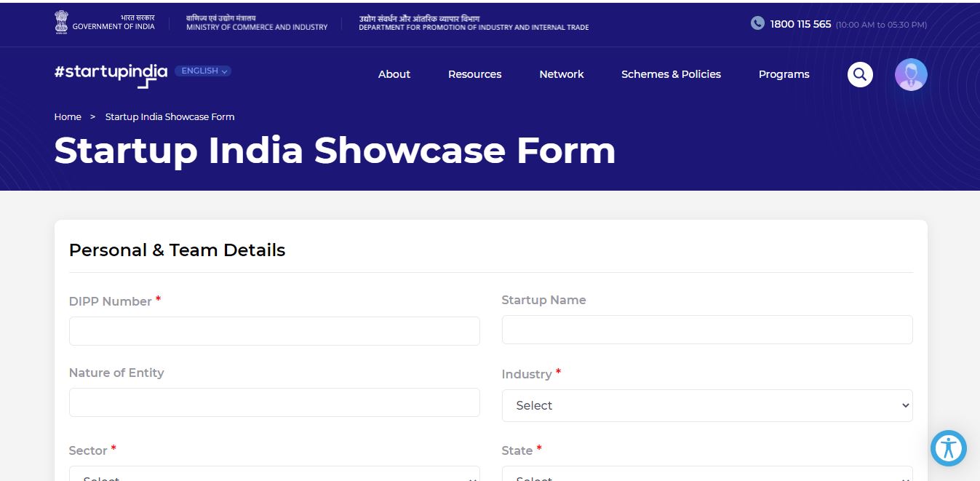Open the Resources menu
The height and width of the screenshot is (481, 980).
(474, 74)
